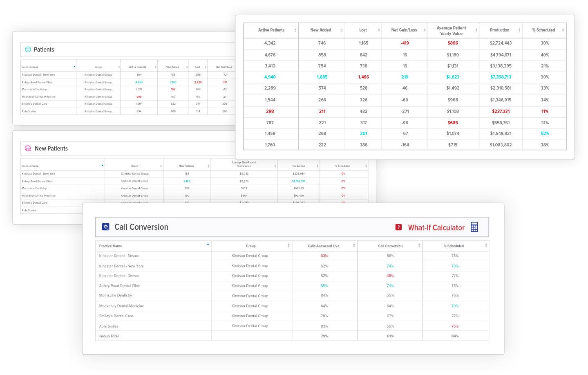Select the Patients panel header
588x375 pixels.
pyautogui.click(x=44, y=49)
